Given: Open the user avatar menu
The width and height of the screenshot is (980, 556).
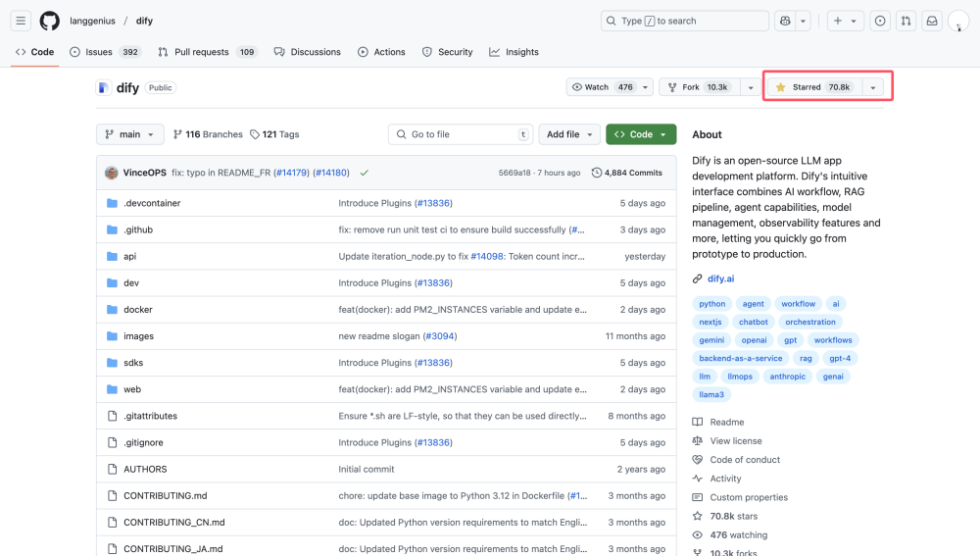Looking at the screenshot, I should (958, 21).
